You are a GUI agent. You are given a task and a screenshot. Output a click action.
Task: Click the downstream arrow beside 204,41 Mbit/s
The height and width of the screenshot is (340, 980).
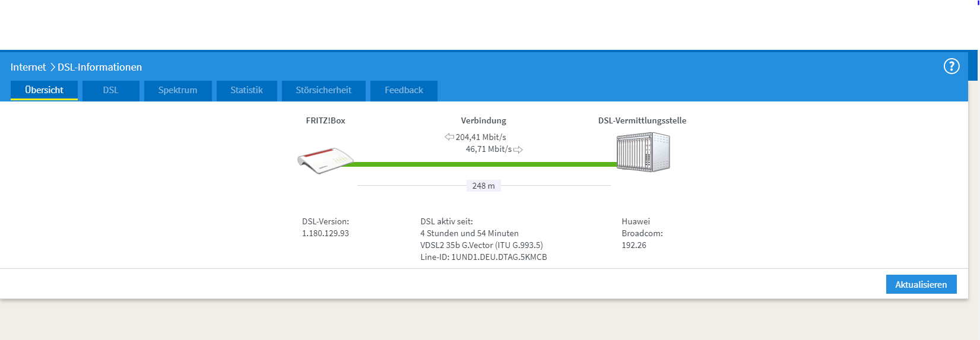point(449,137)
